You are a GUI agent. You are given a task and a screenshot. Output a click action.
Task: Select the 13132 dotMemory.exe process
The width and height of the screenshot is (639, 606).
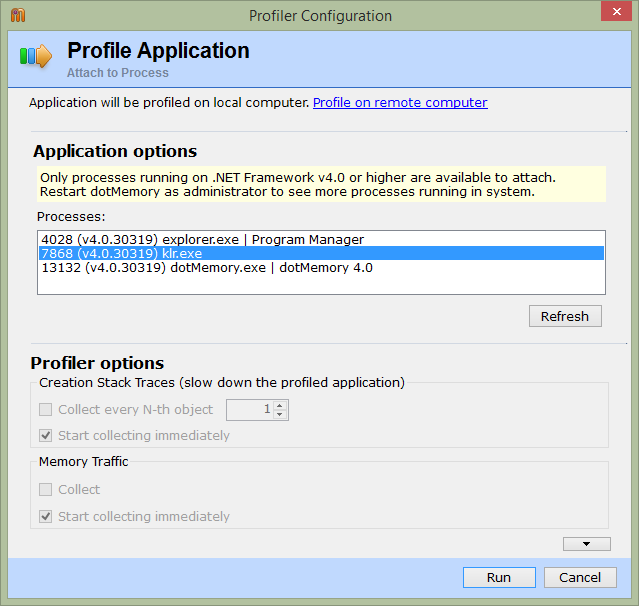click(321, 267)
